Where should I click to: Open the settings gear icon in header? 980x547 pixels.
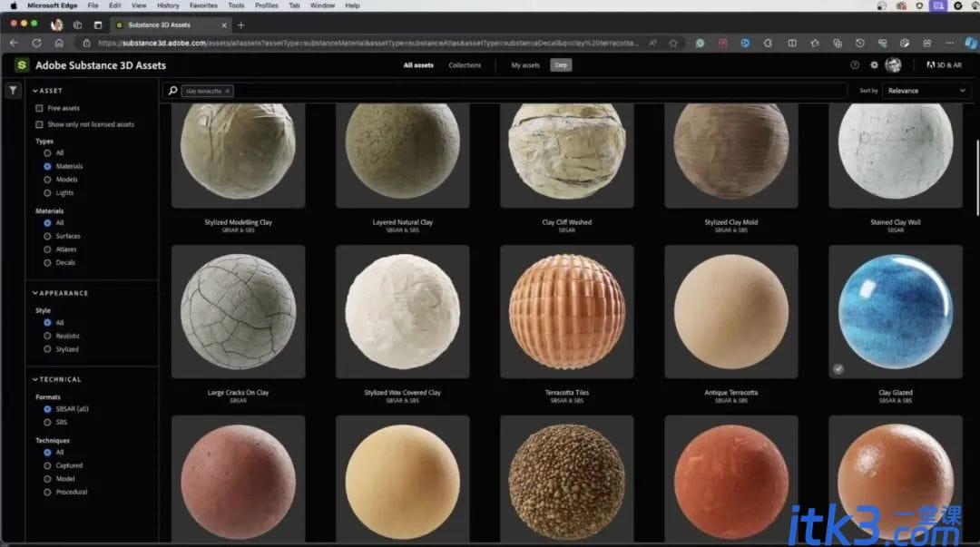pyautogui.click(x=874, y=65)
